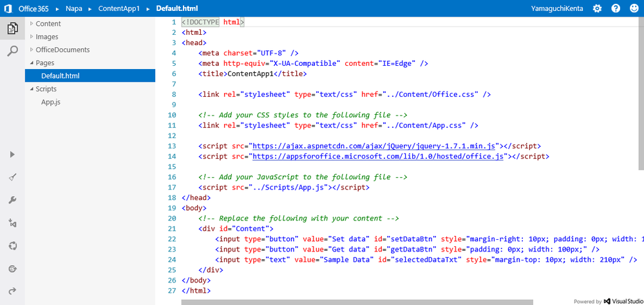Click the closing </head> tag
This screenshot has height=305, width=644.
[x=196, y=197]
